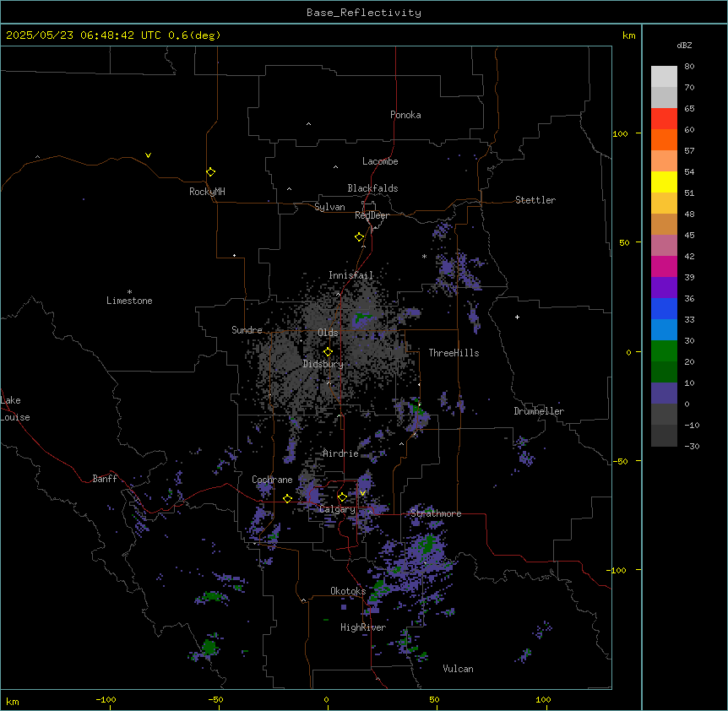Select the HighRiver label
The width and height of the screenshot is (728, 711).
pyautogui.click(x=363, y=627)
